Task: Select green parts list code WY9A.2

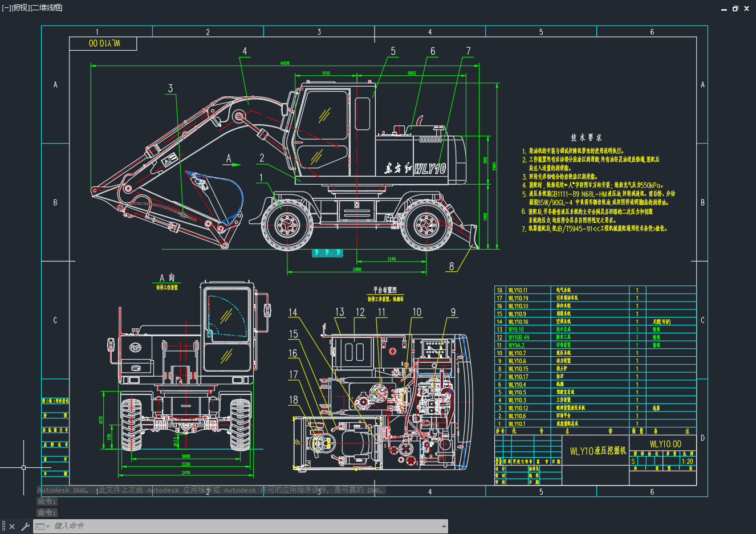Action: [x=517, y=345]
